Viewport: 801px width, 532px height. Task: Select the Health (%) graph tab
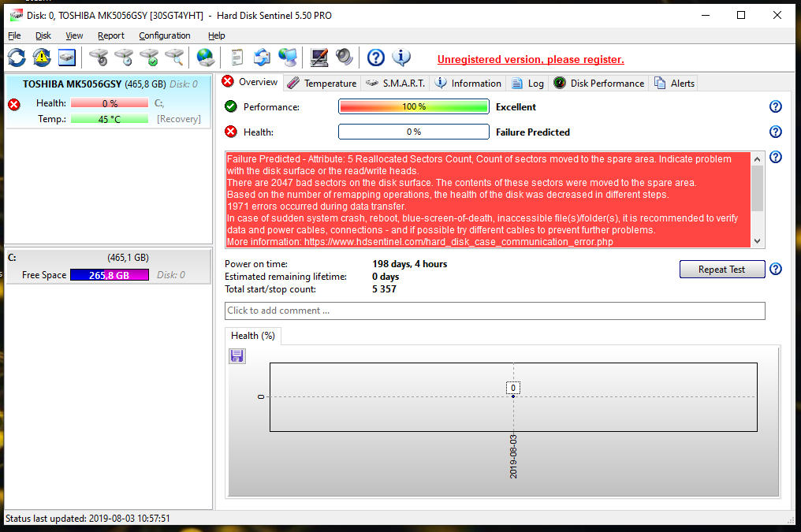pos(253,336)
